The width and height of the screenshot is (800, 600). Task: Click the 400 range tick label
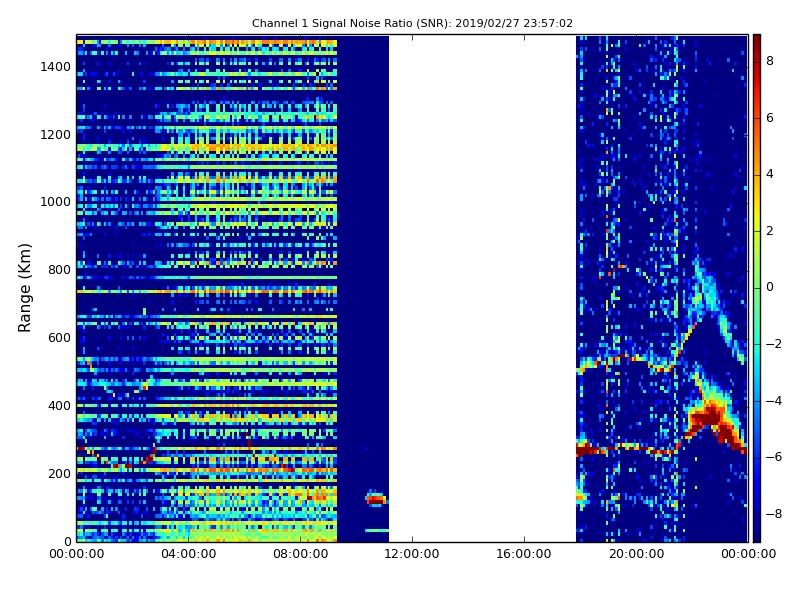pos(59,406)
